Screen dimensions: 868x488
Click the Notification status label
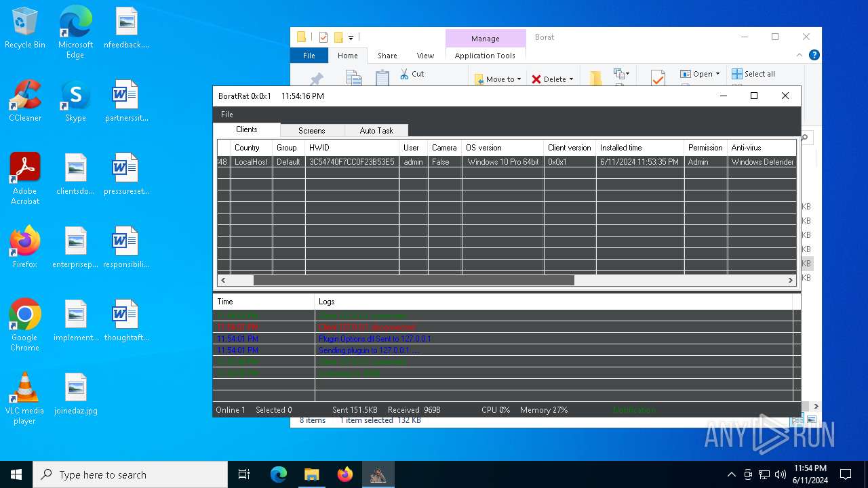[x=634, y=410]
